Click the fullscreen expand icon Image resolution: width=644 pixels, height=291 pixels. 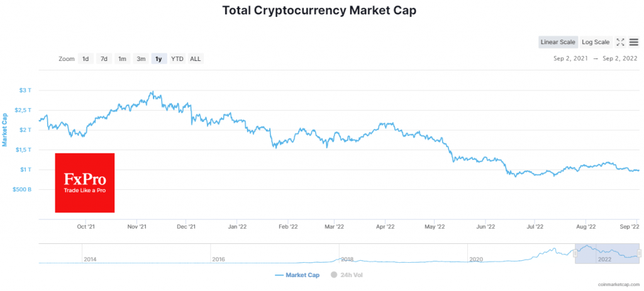tap(620, 42)
